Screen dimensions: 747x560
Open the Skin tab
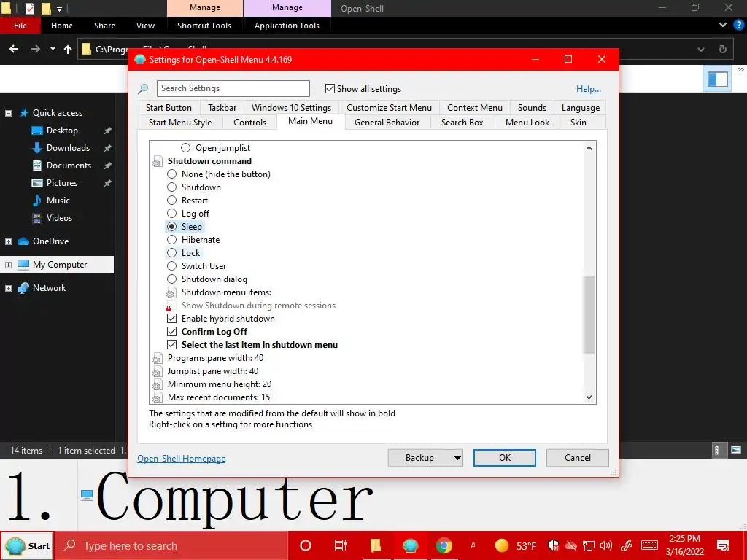578,122
